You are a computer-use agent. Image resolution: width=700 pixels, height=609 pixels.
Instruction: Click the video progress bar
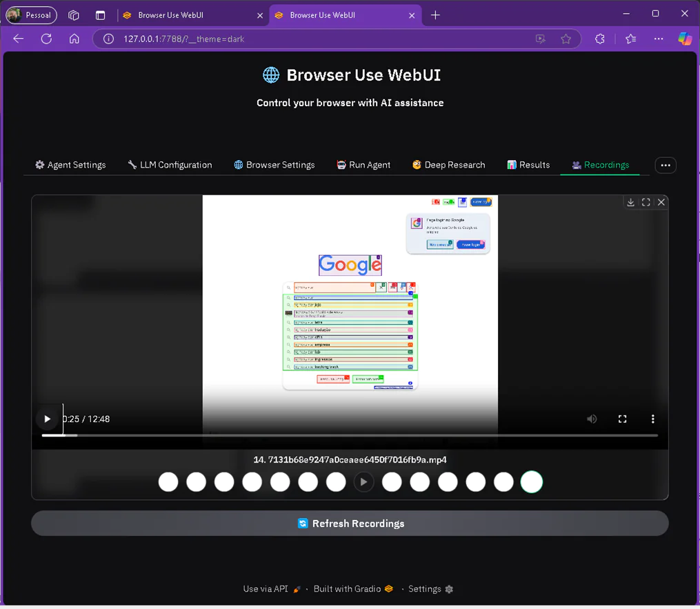click(x=350, y=435)
